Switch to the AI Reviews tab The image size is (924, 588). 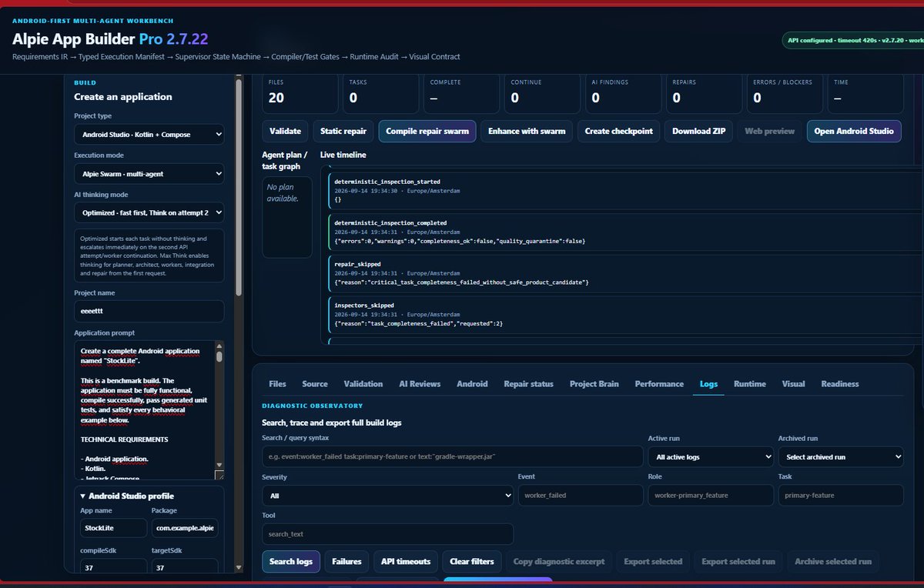tap(420, 383)
